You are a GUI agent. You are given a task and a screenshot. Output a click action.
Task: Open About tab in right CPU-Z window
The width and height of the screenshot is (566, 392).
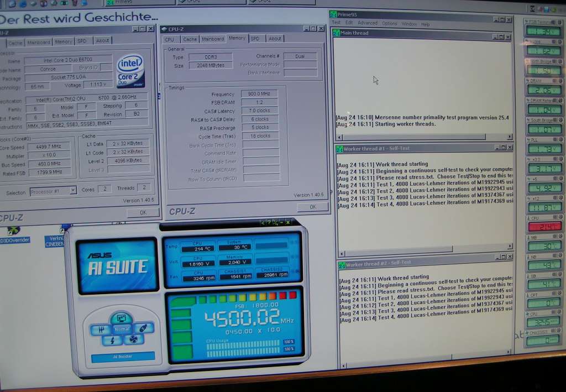point(275,38)
